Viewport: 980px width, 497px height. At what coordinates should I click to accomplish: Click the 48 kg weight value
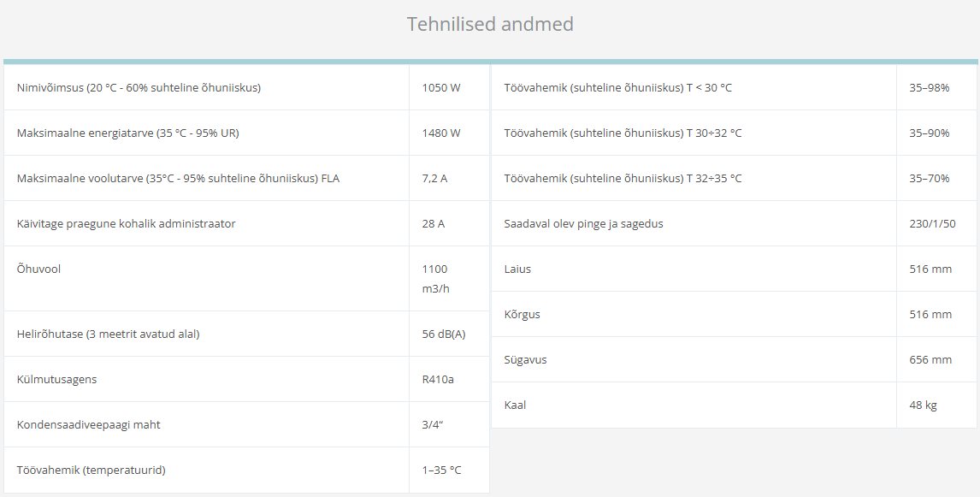click(x=923, y=405)
